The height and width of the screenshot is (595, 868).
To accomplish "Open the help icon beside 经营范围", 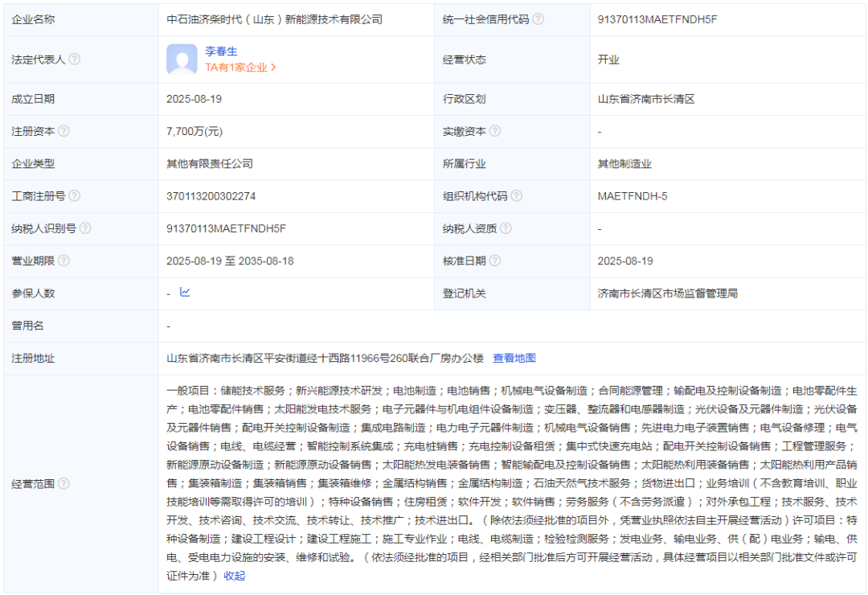I will [x=63, y=484].
